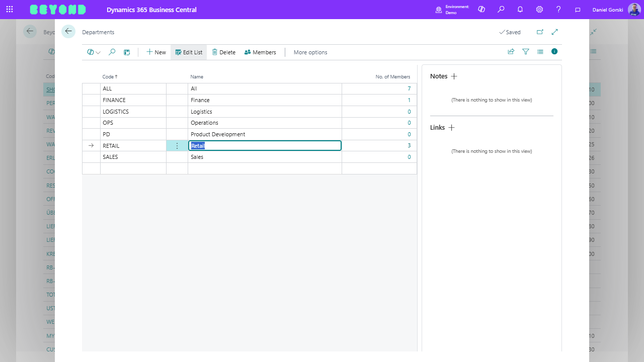Open the notifications bell
The image size is (644, 362).
(x=520, y=10)
